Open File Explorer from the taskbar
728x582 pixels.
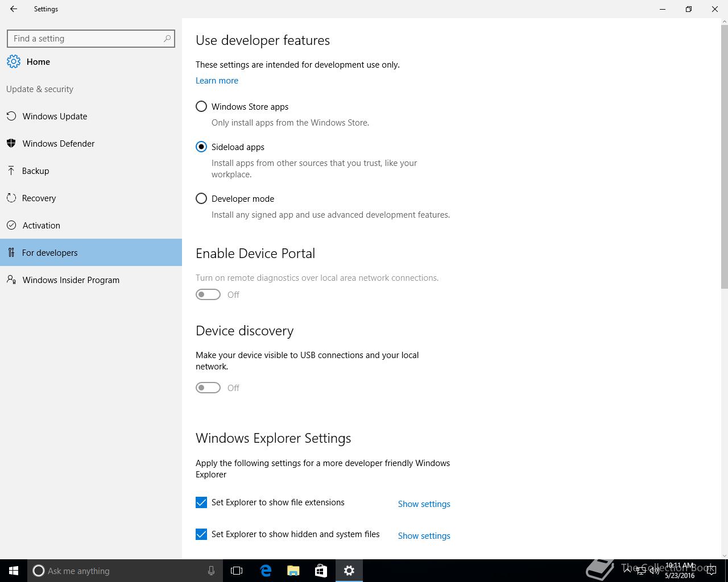[x=293, y=571]
